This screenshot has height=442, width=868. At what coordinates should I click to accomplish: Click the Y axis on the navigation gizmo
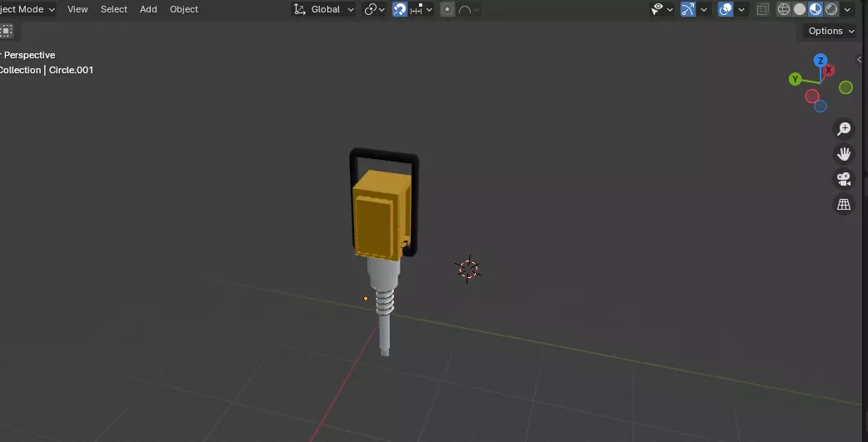coord(796,79)
